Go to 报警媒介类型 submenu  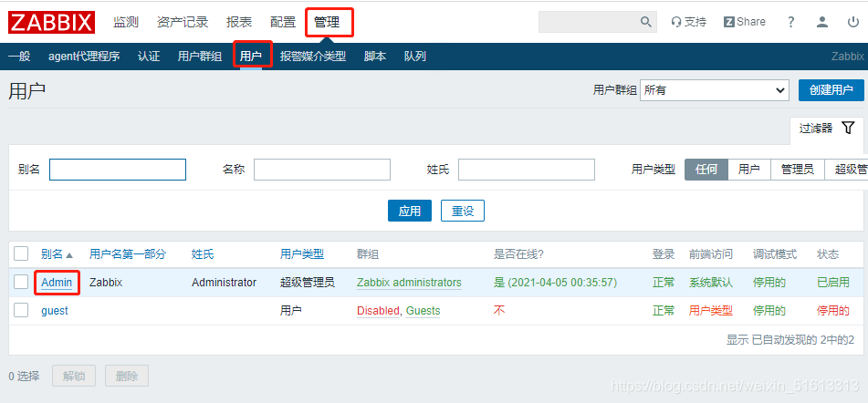click(x=313, y=57)
